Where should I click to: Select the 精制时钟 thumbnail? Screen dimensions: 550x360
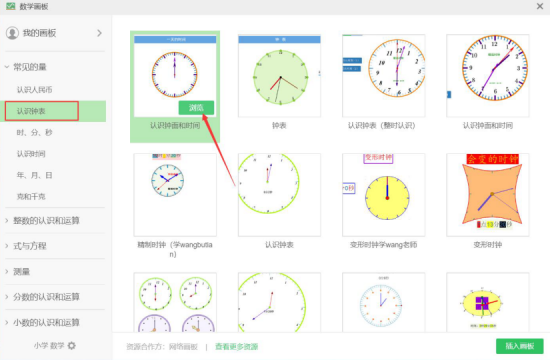(175, 195)
